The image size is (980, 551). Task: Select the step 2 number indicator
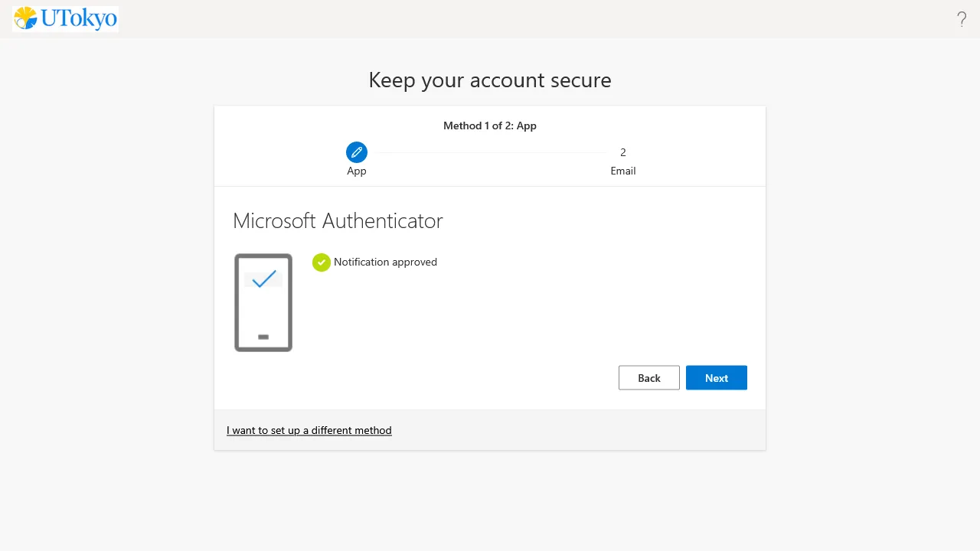(623, 152)
